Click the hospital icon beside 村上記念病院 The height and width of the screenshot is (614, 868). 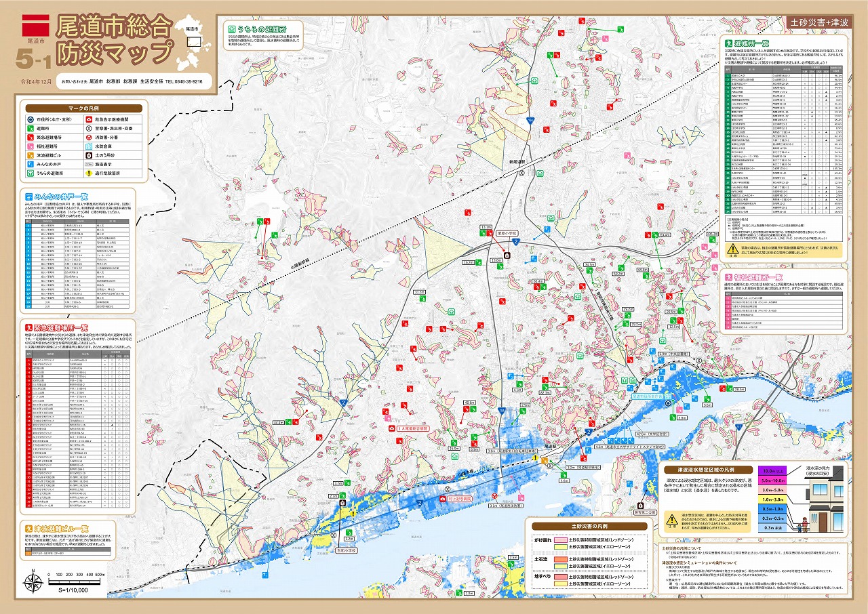[442, 499]
